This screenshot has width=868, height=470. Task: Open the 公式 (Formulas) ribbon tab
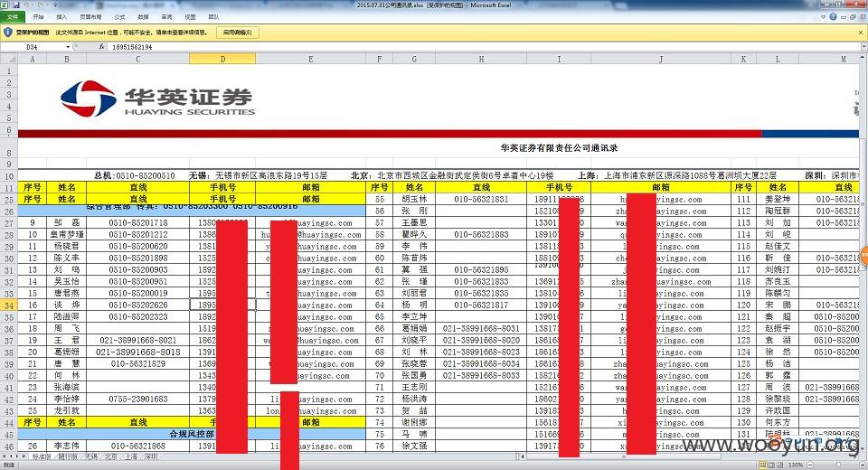[119, 16]
